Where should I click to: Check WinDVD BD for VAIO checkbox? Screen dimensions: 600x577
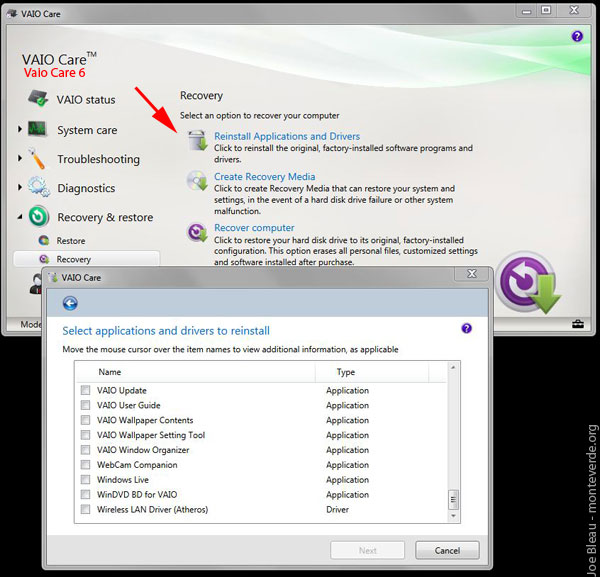pyautogui.click(x=85, y=494)
